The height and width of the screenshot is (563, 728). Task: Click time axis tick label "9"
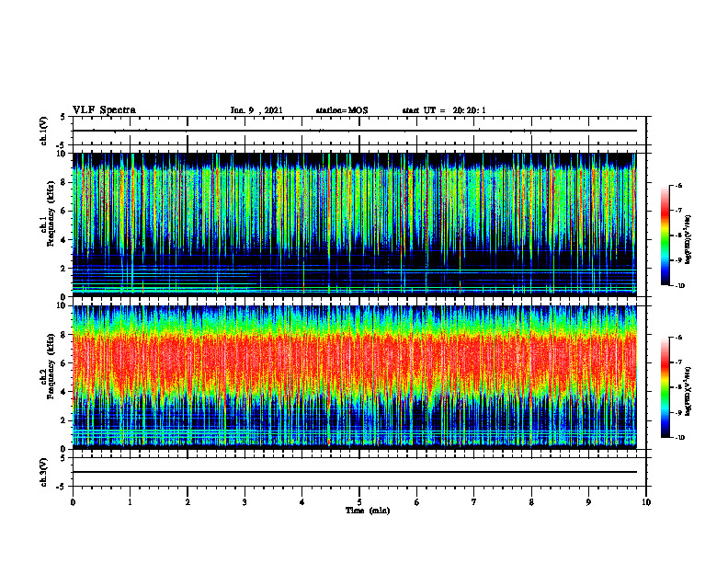[x=588, y=502]
